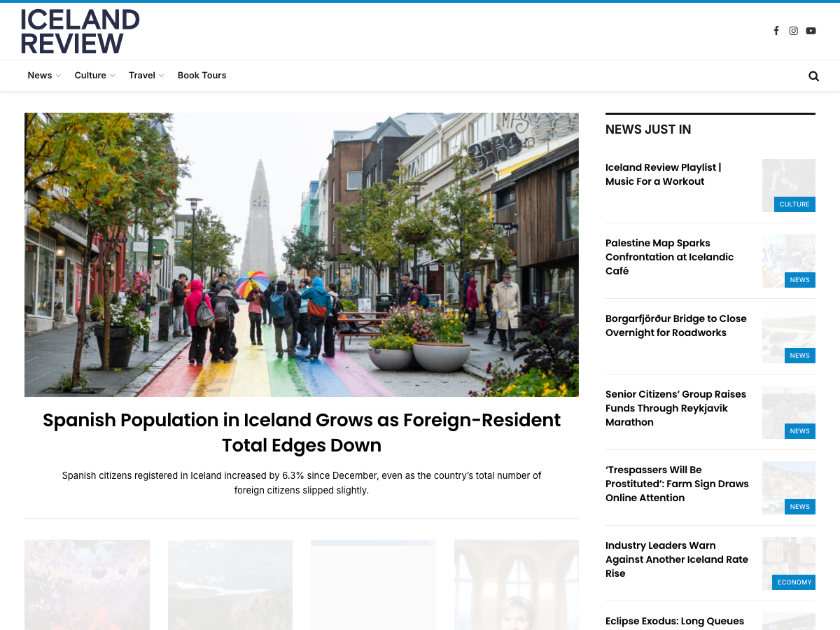This screenshot has width=840, height=630.
Task: Open the Iceland Review Playlist thumbnail image
Action: (789, 185)
